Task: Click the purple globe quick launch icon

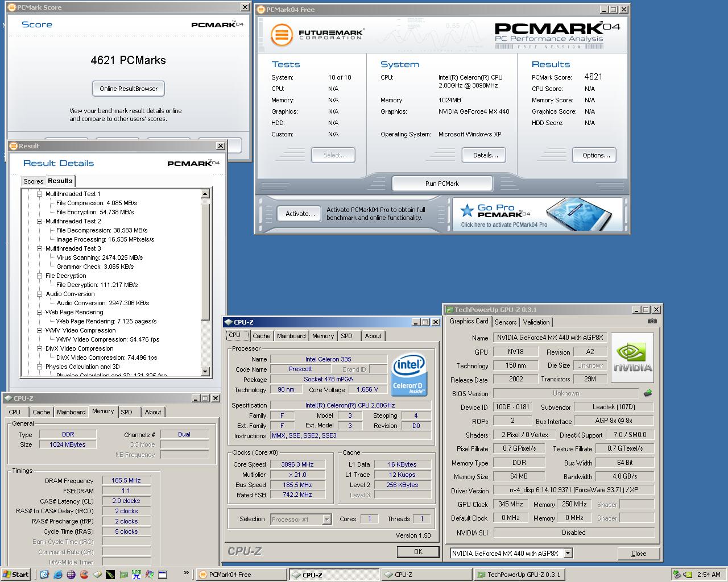Action: pyautogui.click(x=71, y=575)
